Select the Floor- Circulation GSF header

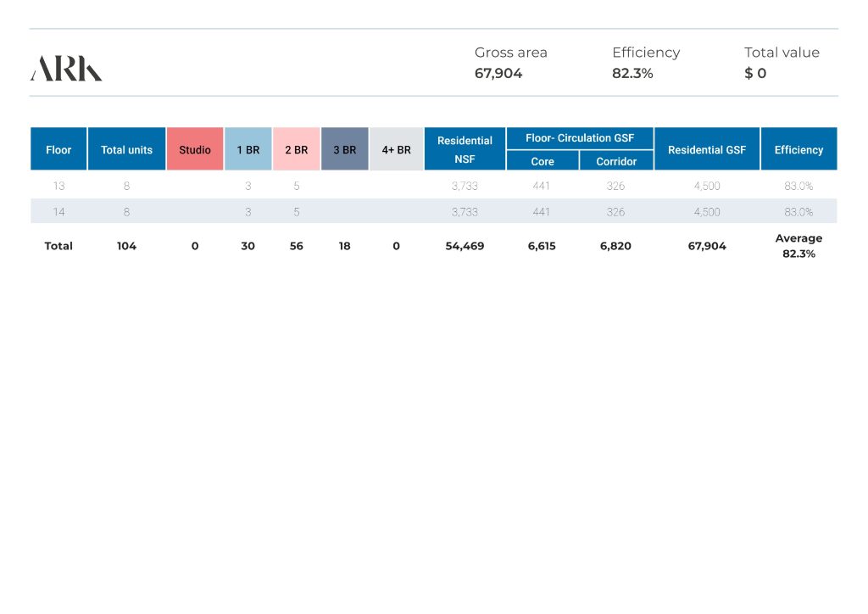pyautogui.click(x=579, y=138)
